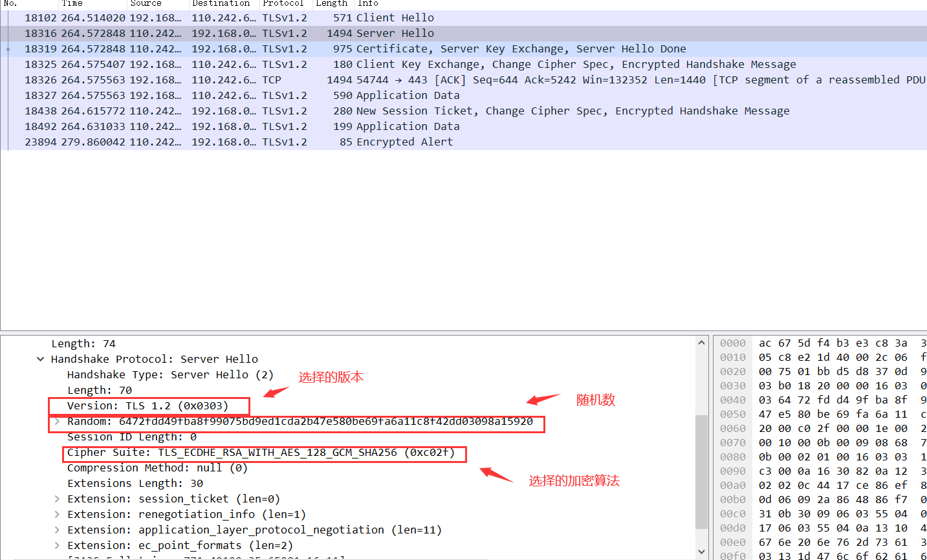This screenshot has width=927, height=560.
Task: Click details pane scroll down arrow
Action: [702, 552]
